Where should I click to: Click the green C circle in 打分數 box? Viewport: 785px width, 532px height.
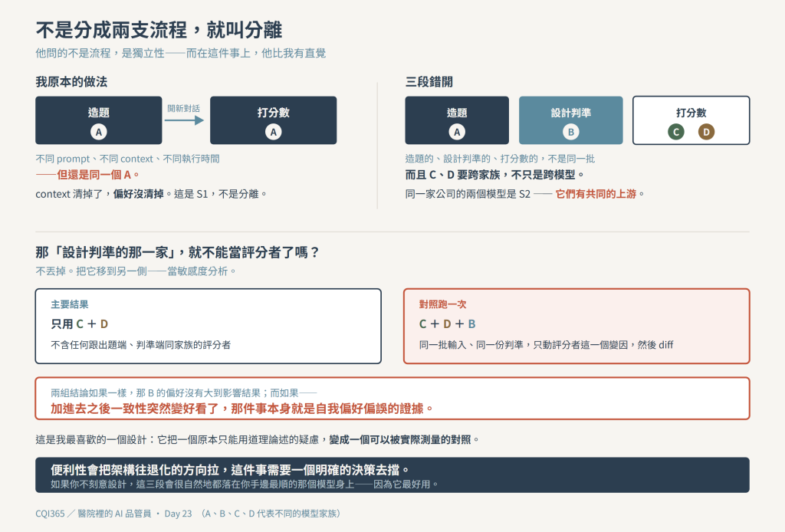(x=676, y=132)
